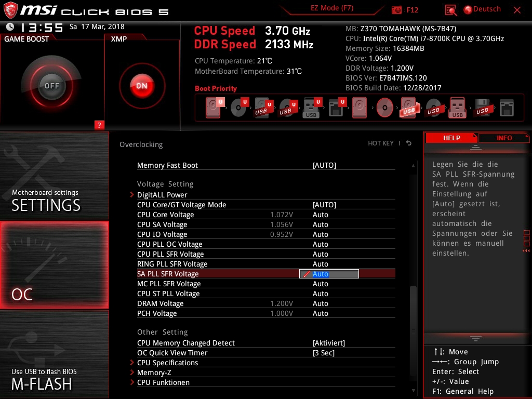
Task: Click the HOT KEY button
Action: tap(381, 143)
